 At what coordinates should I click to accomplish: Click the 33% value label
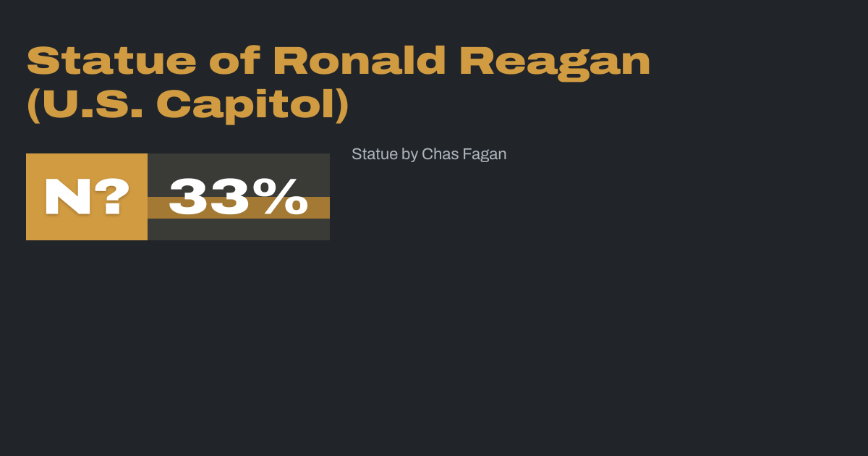point(239,197)
